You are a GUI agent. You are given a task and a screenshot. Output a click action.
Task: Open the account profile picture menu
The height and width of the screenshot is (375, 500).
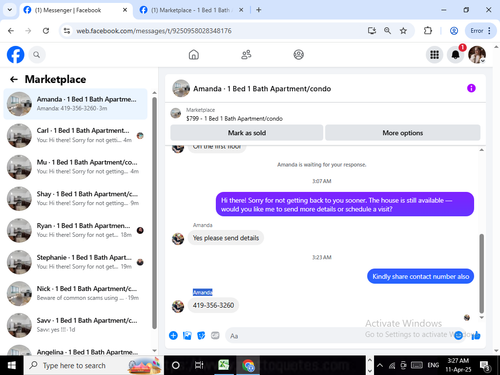pyautogui.click(x=477, y=55)
